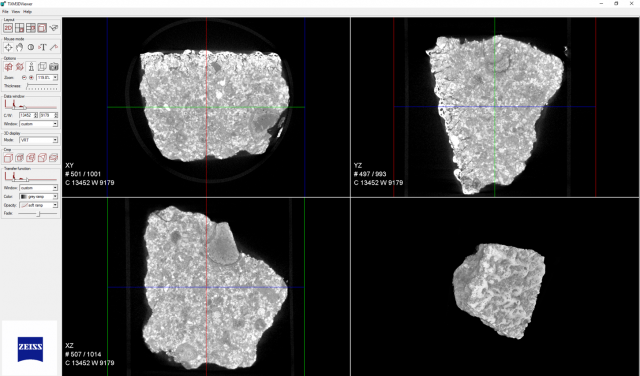Click the zoom out round button
Screen dimensions: 640x376
pos(24,78)
